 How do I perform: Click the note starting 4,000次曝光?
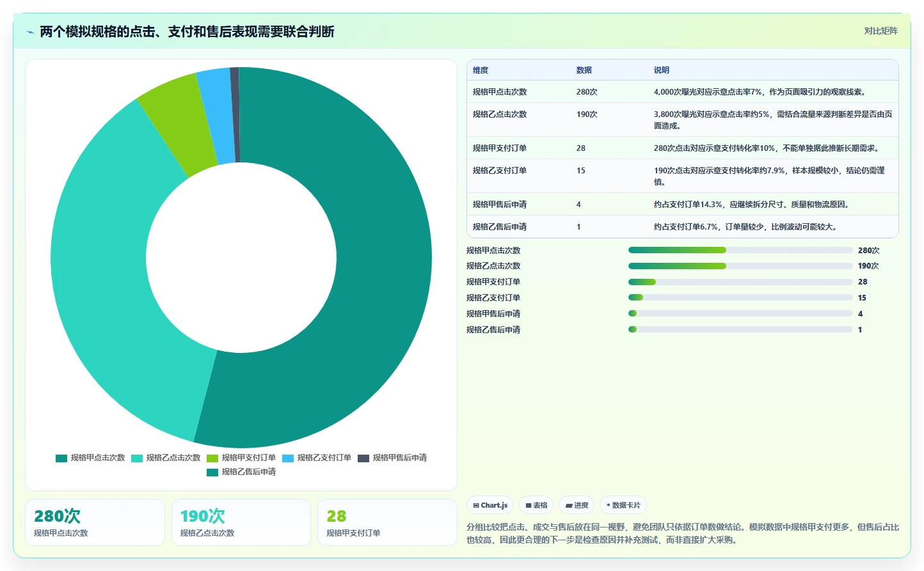click(761, 92)
